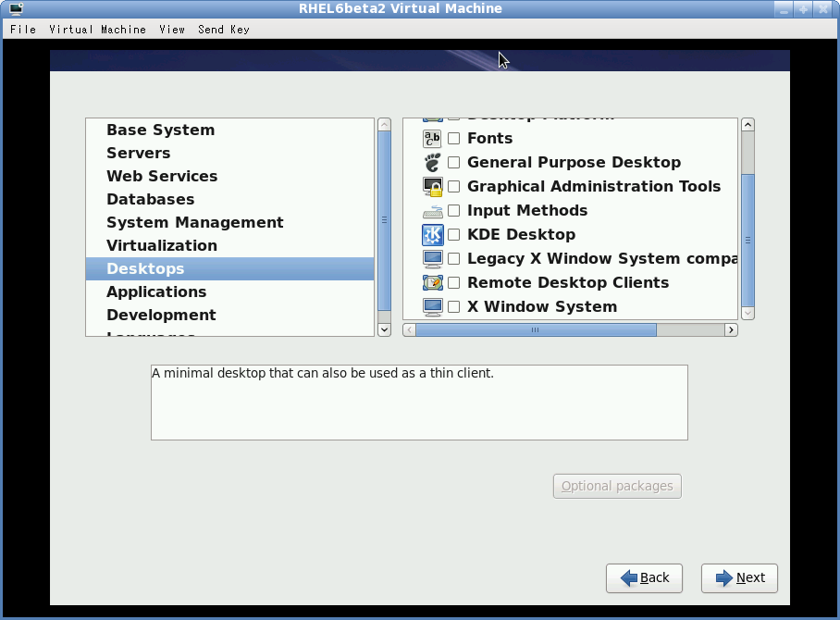Select the Development category
Image resolution: width=840 pixels, height=620 pixels.
(229, 315)
